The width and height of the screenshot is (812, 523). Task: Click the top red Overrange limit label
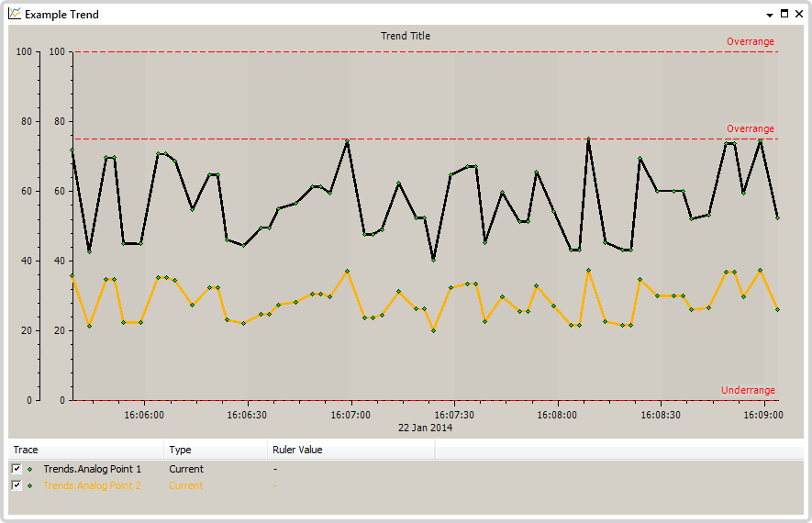750,41
